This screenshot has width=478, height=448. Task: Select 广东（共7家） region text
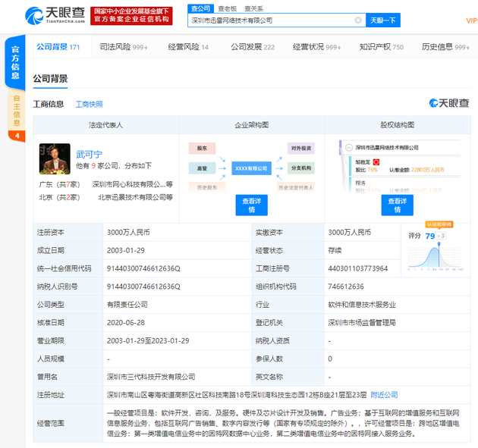click(59, 184)
